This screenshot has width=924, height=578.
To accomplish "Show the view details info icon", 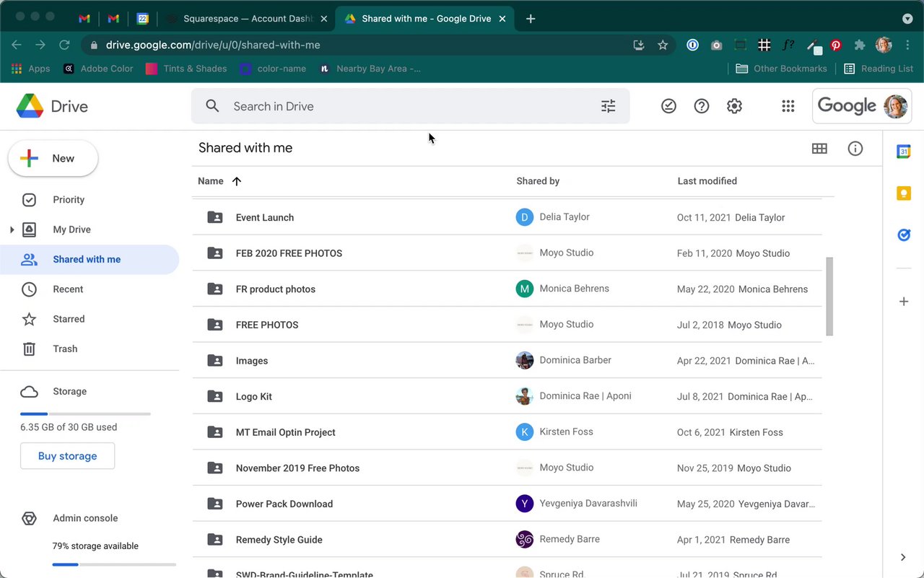I will 855,149.
